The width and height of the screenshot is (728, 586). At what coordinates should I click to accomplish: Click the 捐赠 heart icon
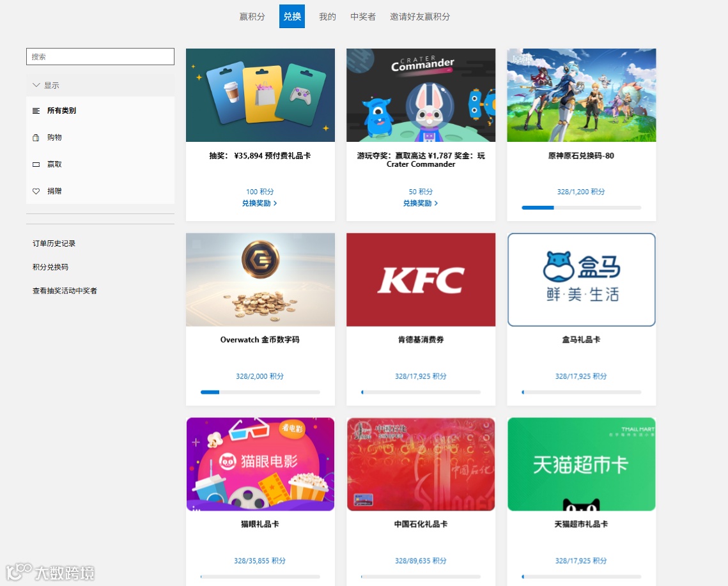pyautogui.click(x=36, y=191)
